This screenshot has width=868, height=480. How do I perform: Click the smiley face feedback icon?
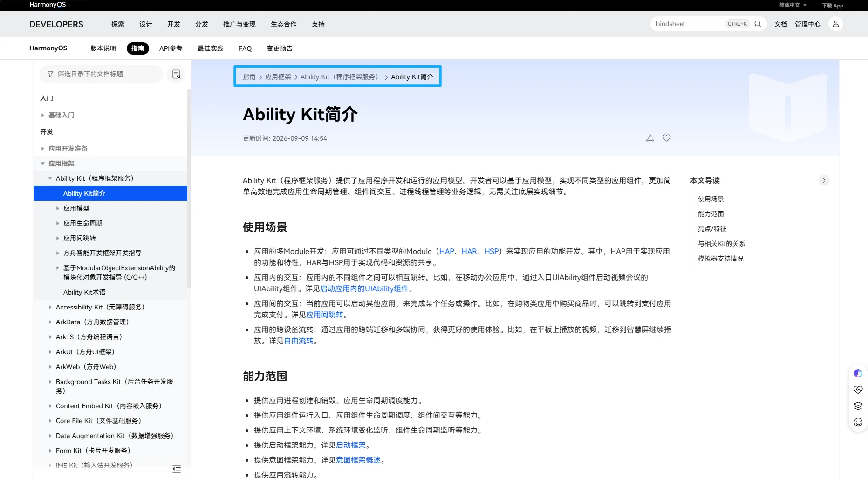pyautogui.click(x=858, y=422)
